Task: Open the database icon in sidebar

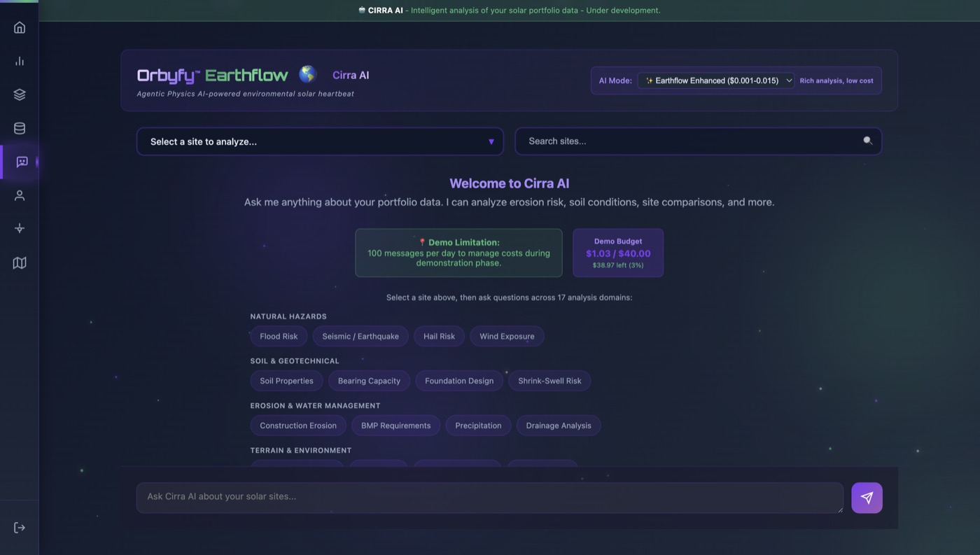Action: coord(20,128)
